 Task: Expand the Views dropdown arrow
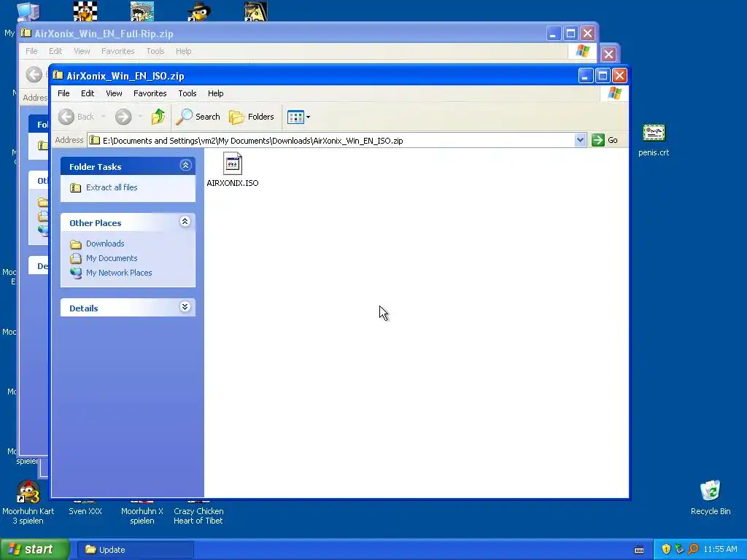point(309,117)
